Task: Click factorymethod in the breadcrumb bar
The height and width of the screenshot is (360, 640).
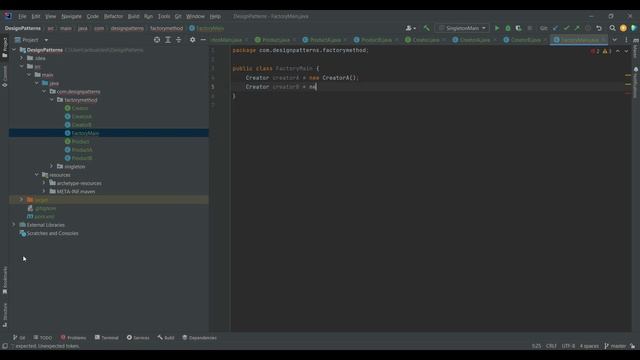Action: [x=167, y=29]
